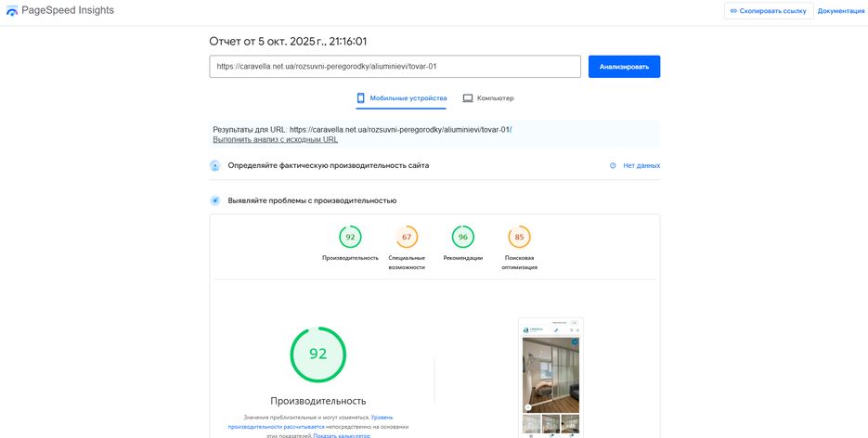Open the Производительность score gauge 92
The height and width of the screenshot is (438, 868).
tap(350, 238)
